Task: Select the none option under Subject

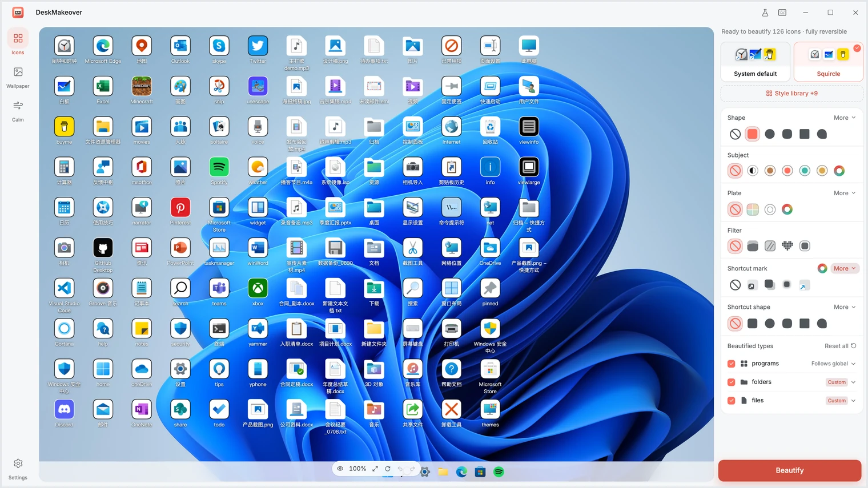Action: [735, 171]
